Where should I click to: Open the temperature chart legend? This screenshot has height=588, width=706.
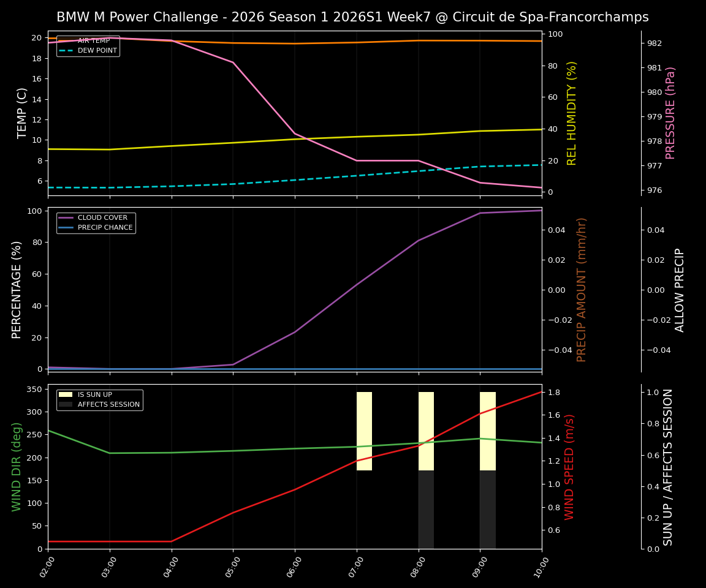(89, 47)
